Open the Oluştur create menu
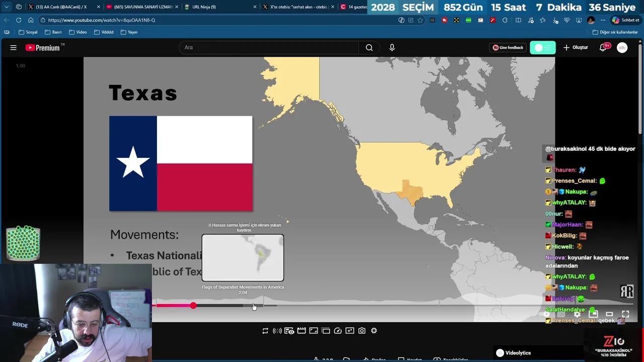 tap(576, 48)
